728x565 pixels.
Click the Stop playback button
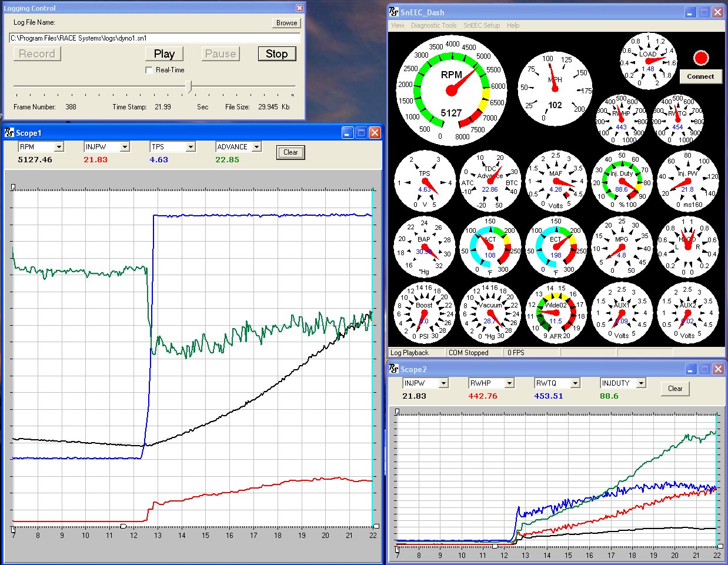point(276,54)
